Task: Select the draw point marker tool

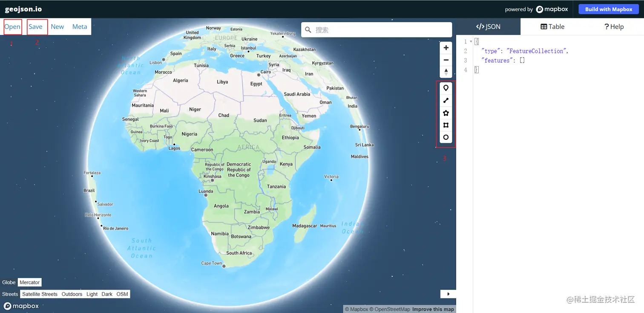Action: pos(446,88)
